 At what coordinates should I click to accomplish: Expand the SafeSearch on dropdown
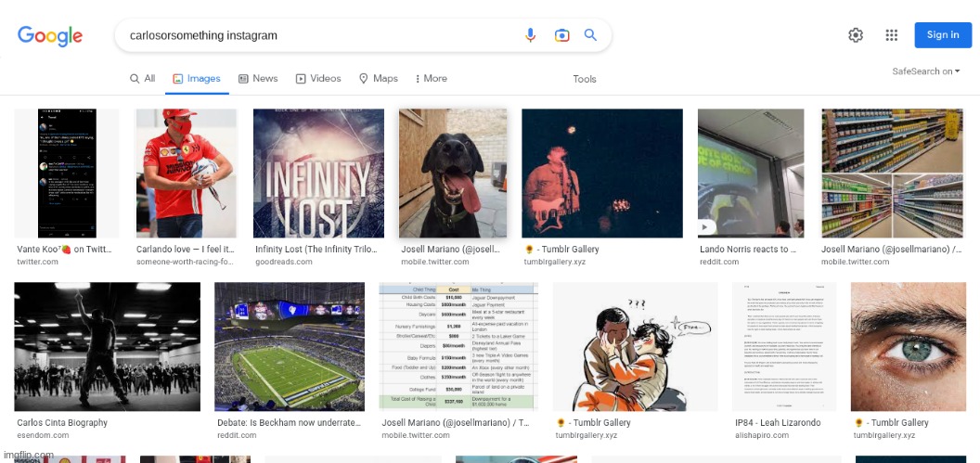click(x=928, y=71)
